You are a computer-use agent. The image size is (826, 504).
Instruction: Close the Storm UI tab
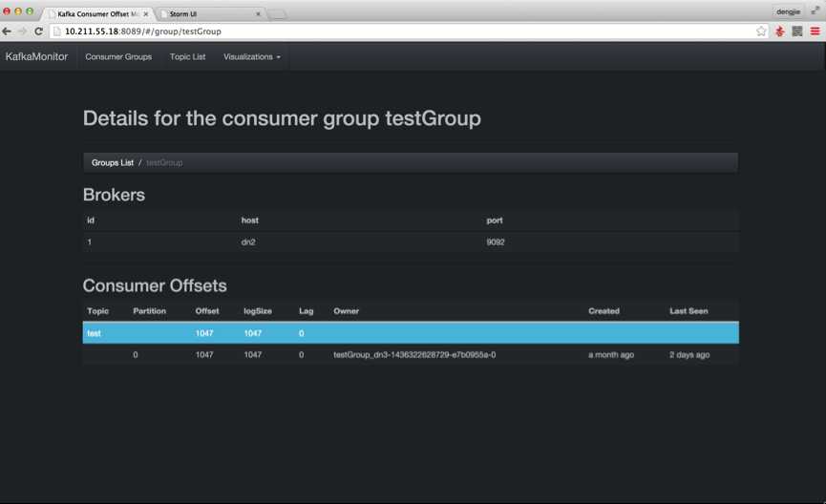(258, 14)
